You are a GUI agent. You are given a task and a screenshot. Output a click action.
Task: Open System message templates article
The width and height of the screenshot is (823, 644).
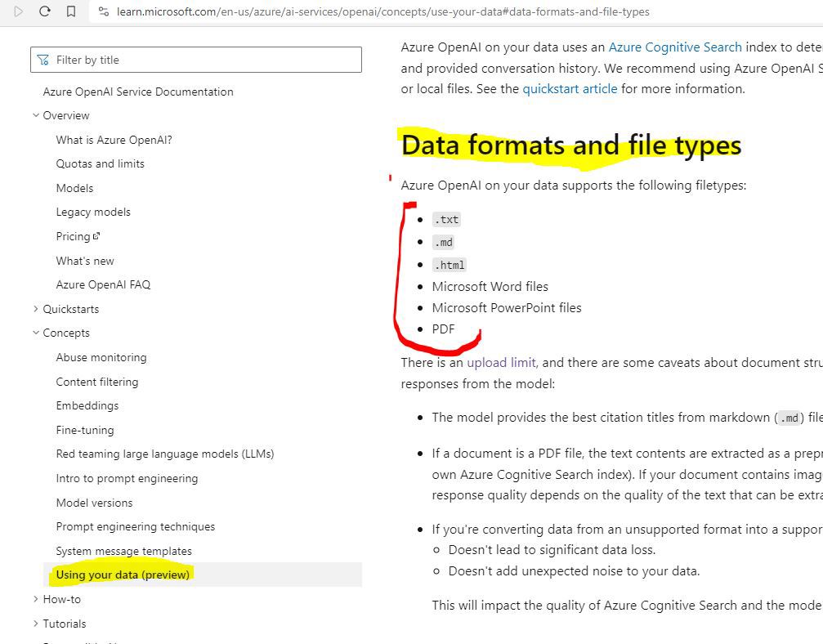(124, 551)
